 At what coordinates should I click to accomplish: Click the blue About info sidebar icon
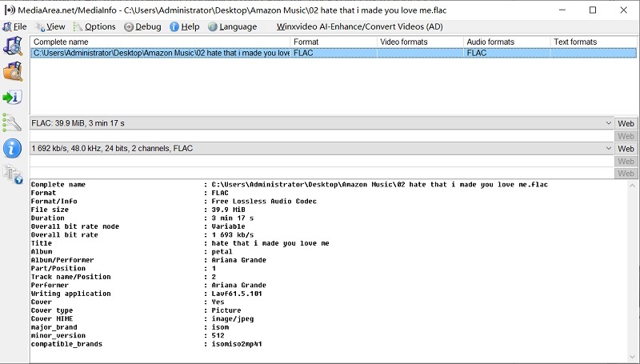pyautogui.click(x=12, y=148)
